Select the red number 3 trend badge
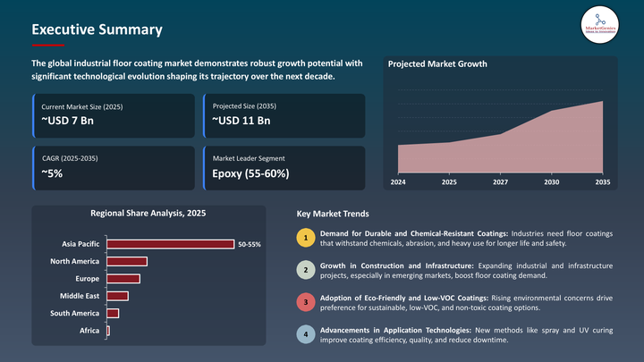This screenshot has width=644, height=362. pos(305,303)
